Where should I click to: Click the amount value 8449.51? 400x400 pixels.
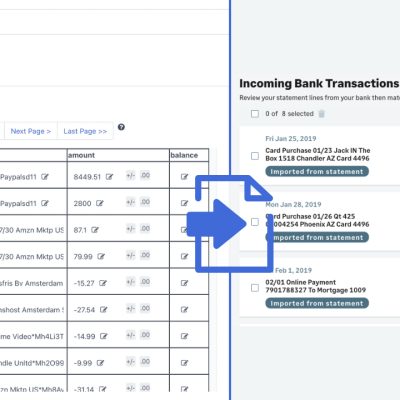point(87,177)
